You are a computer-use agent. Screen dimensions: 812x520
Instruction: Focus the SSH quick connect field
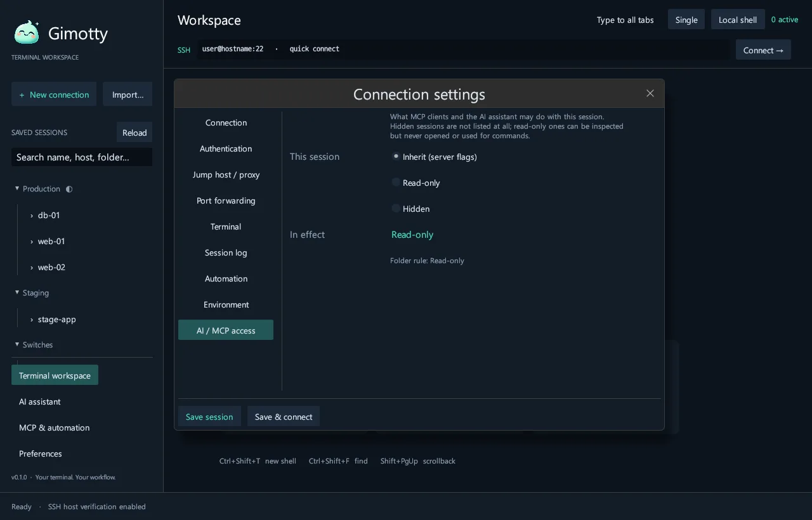[463, 49]
